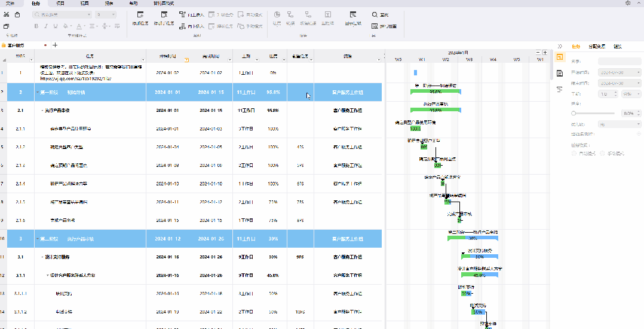
Task: Click the Milestone icon
Action: (328, 15)
